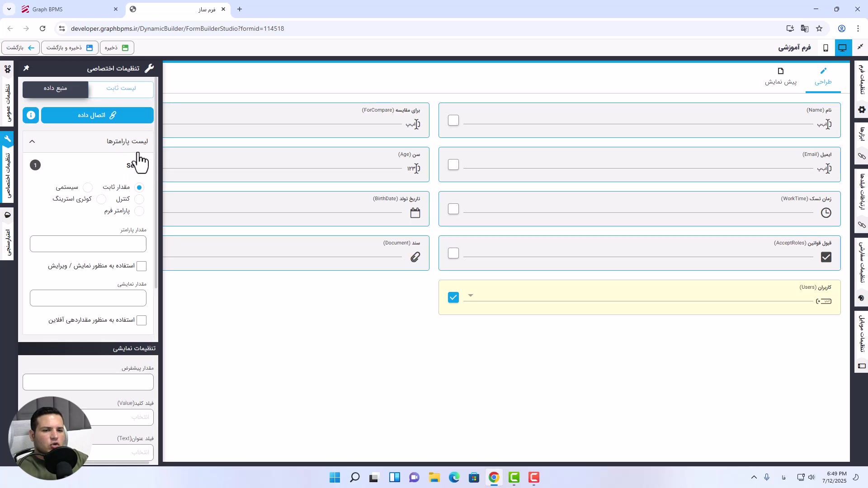Open the پیش نمایش preview tab
This screenshot has height=488, width=868.
[x=781, y=76]
